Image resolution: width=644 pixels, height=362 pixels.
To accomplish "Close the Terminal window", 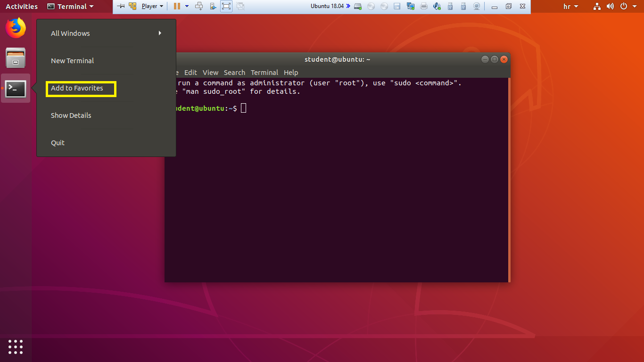I will (504, 59).
